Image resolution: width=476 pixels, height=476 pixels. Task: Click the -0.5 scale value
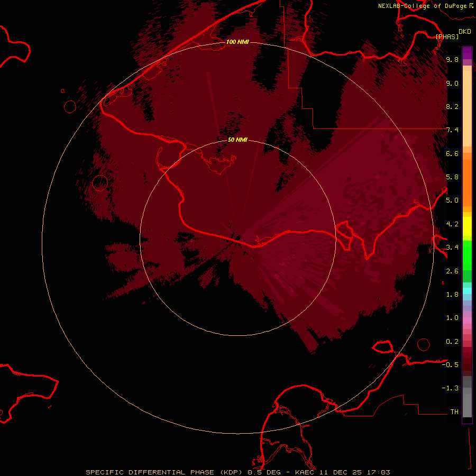(450, 365)
